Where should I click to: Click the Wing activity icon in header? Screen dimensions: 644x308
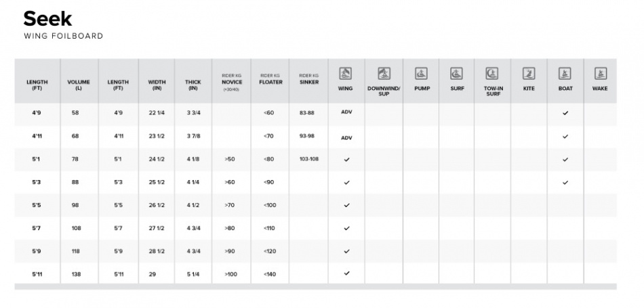[x=346, y=74]
